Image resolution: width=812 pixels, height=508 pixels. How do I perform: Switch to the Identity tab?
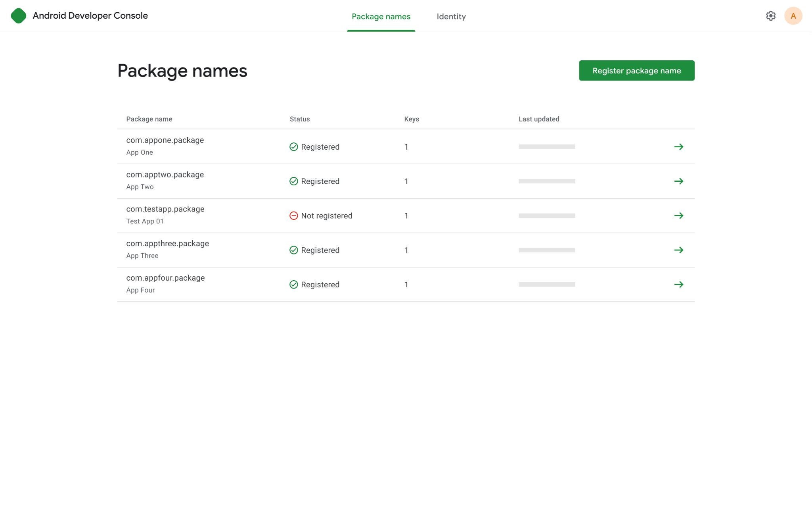(451, 16)
